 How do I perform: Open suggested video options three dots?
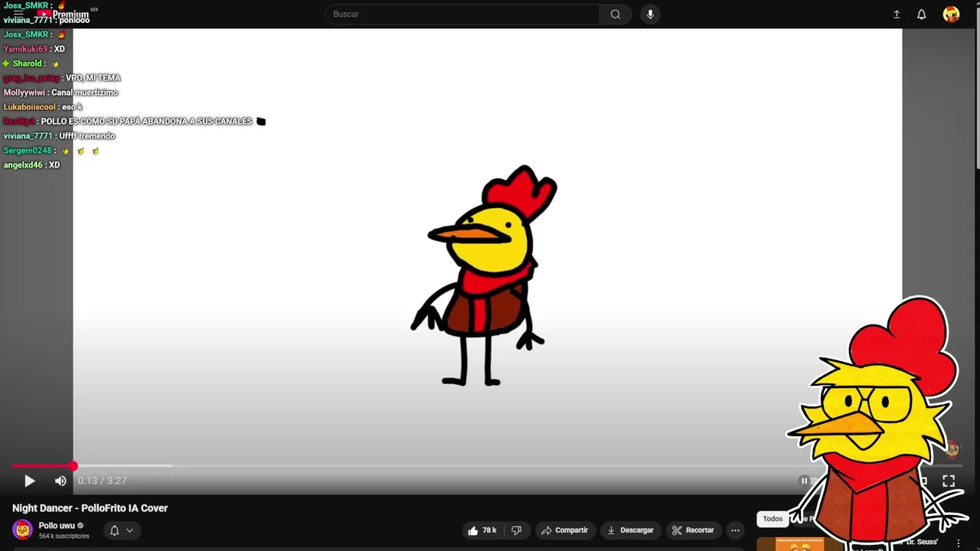point(958,543)
